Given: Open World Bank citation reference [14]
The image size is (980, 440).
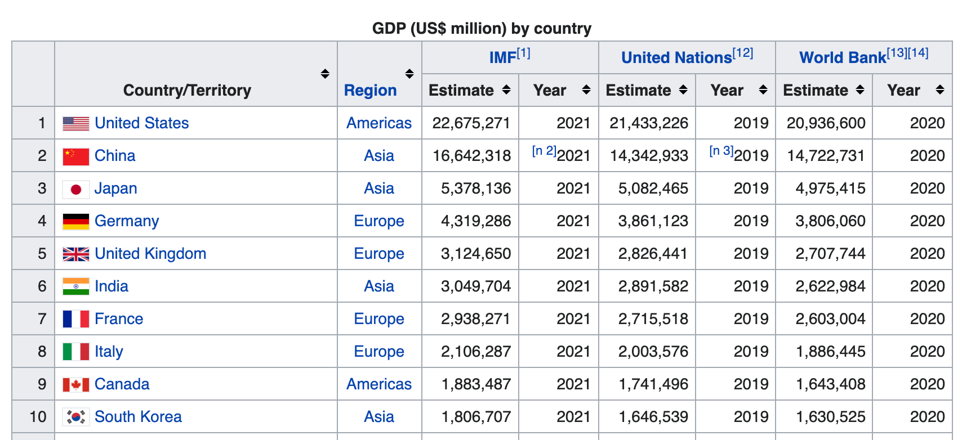Looking at the screenshot, I should (x=918, y=53).
